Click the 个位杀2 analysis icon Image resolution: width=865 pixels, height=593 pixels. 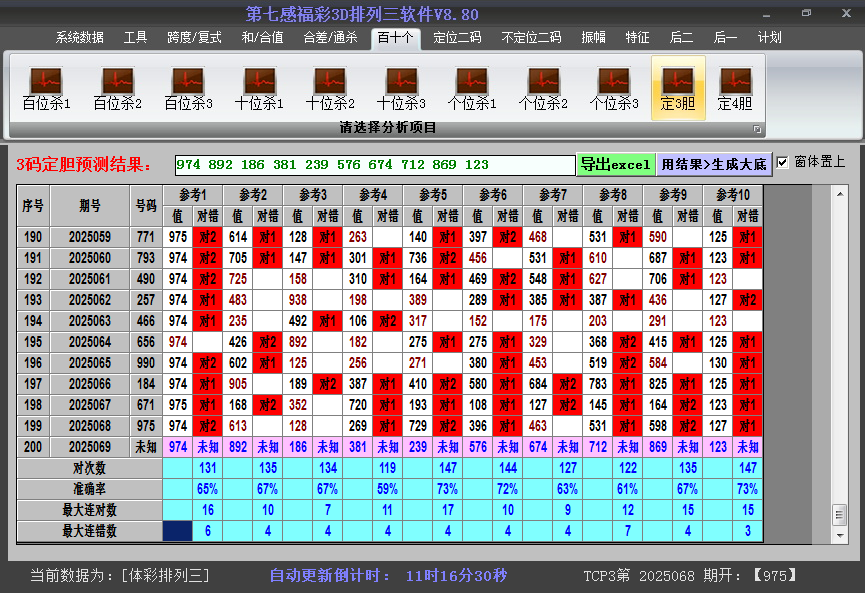543,88
